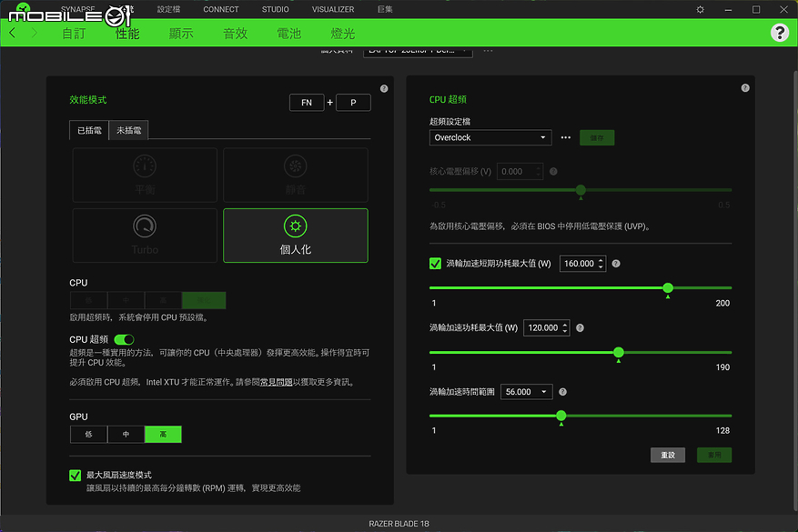Switch to the 自訂 (Customize) tab
Image resolution: width=798 pixels, height=532 pixels.
coord(74,34)
